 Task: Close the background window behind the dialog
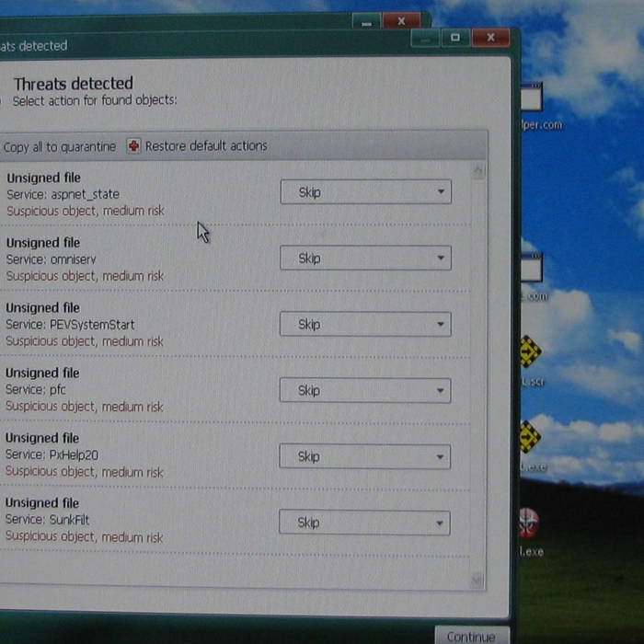pos(401,20)
